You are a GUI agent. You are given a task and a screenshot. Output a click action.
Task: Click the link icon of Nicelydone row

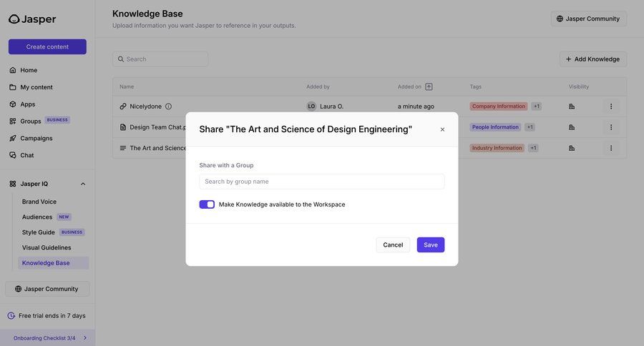(x=123, y=107)
